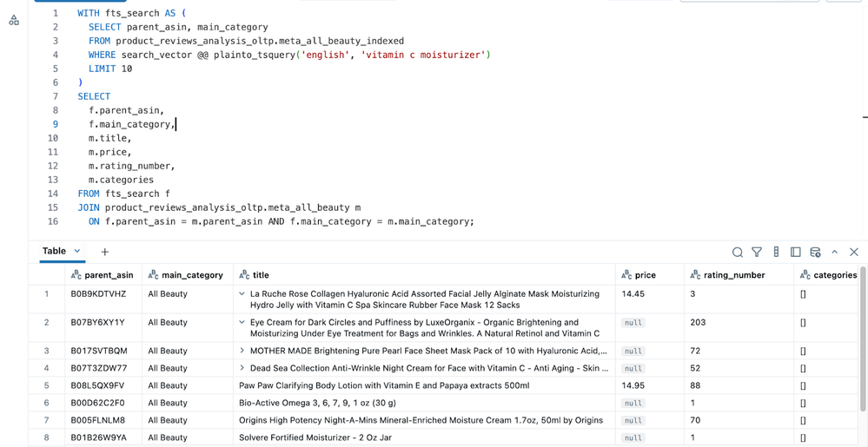The image size is (868, 447).
Task: Click the database history icon
Action: point(815,252)
